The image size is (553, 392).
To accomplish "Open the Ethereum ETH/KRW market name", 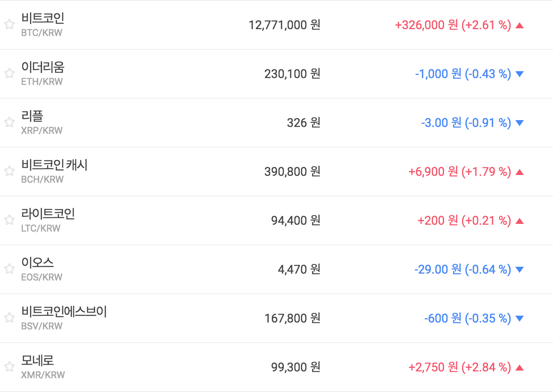I will tap(42, 67).
